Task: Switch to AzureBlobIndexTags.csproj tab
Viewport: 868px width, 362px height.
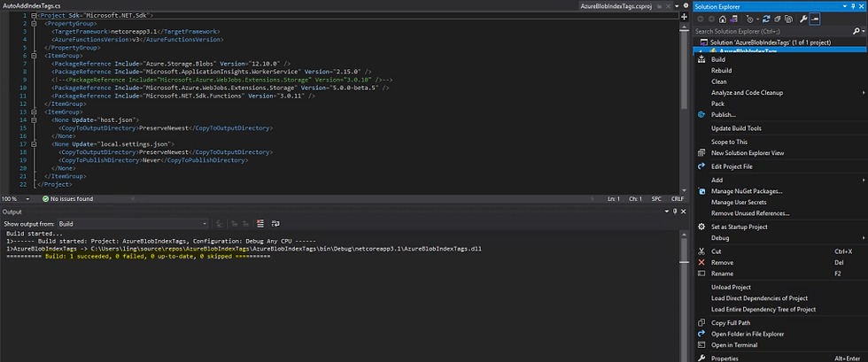Action: [x=615, y=5]
